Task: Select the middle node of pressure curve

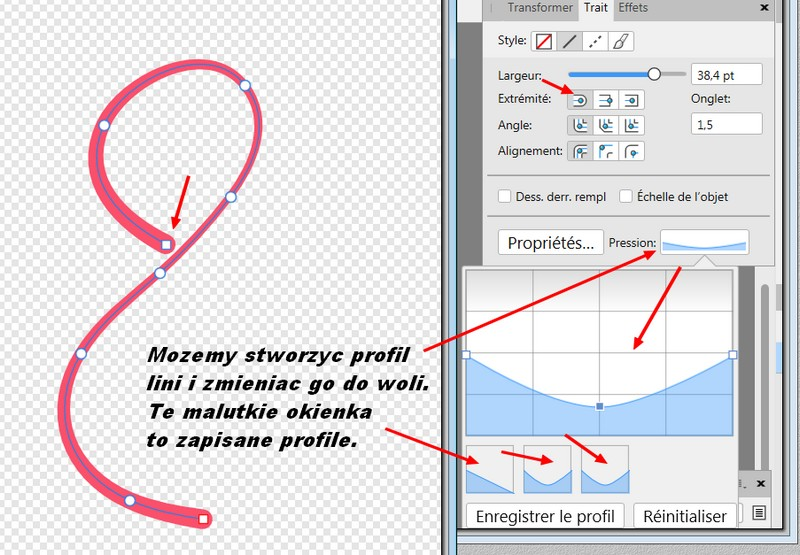Action: click(600, 407)
